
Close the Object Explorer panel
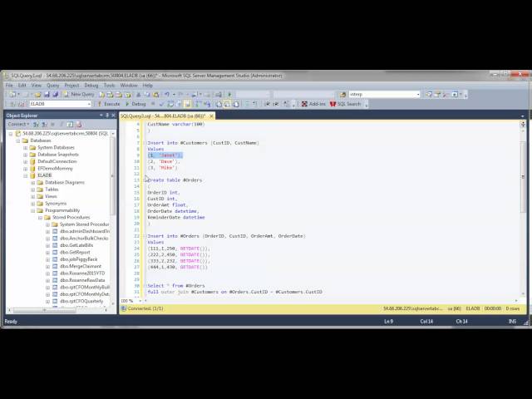(113, 116)
